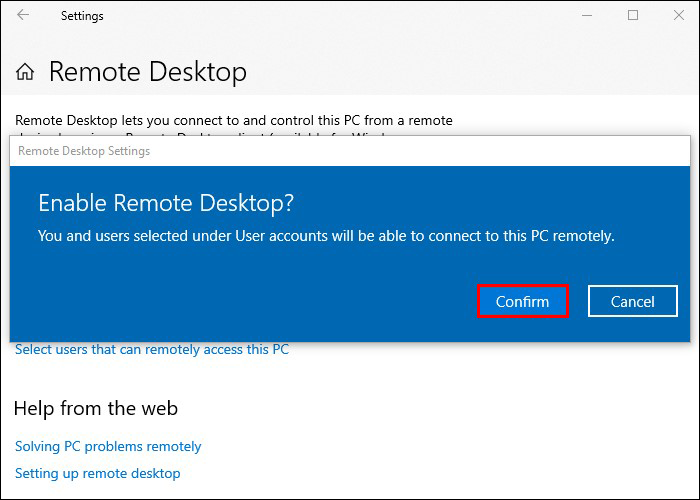Click the Enable Remote Desktop? heading
Screen dimensions: 700x500
[x=166, y=203]
